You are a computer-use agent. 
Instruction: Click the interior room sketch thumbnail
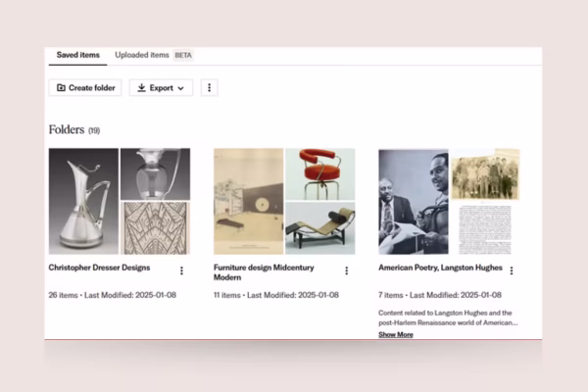tap(249, 202)
